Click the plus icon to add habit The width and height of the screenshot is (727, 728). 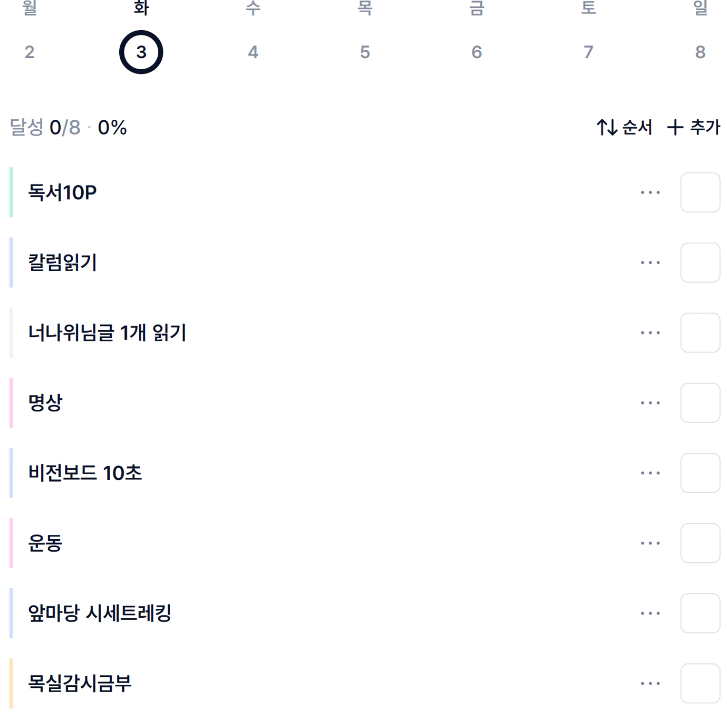click(x=675, y=127)
